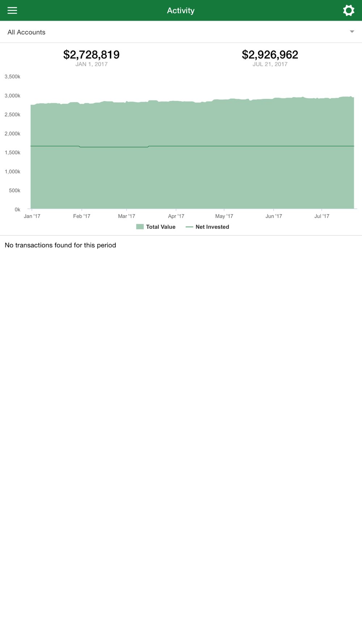
Task: Open the hamburger menu
Action: (x=12, y=11)
